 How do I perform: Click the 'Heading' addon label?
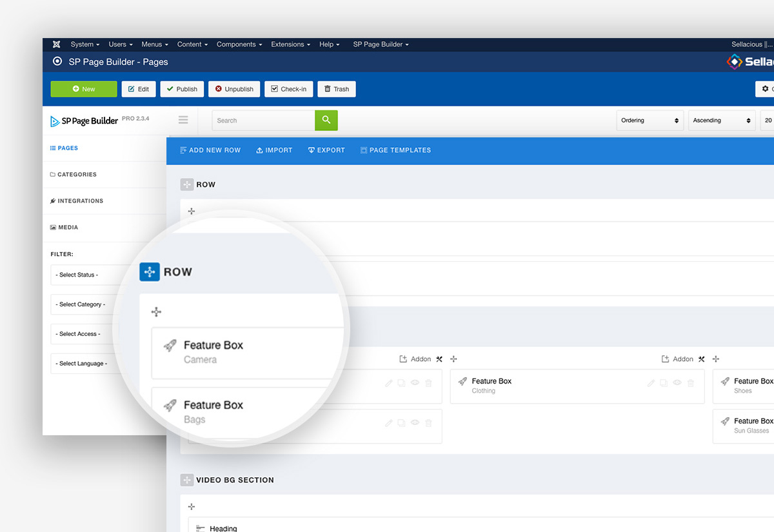coord(223,529)
